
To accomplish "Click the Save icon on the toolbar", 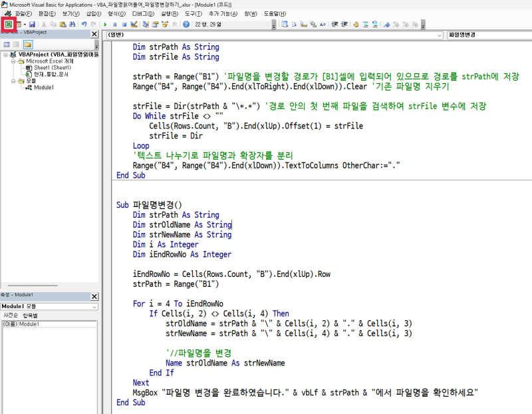I will tap(32, 25).
